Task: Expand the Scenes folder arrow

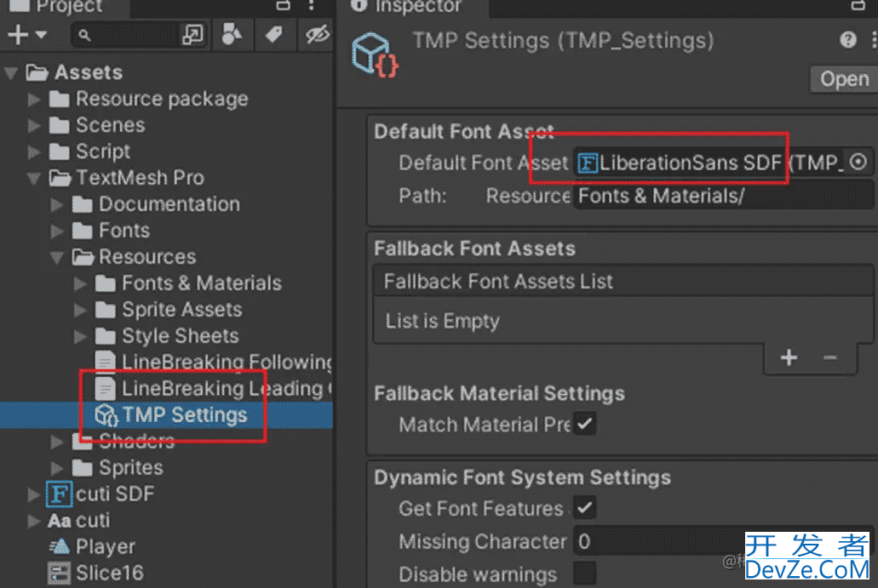Action: pyautogui.click(x=34, y=125)
